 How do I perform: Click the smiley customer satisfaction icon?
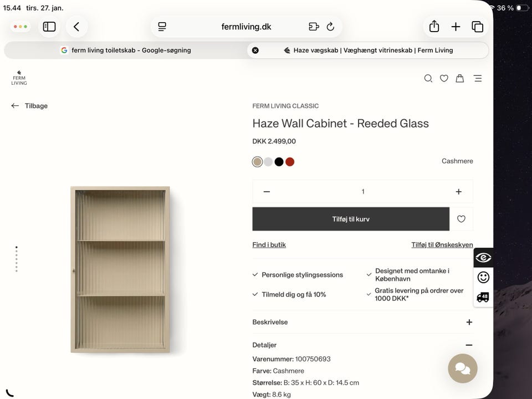[483, 277]
